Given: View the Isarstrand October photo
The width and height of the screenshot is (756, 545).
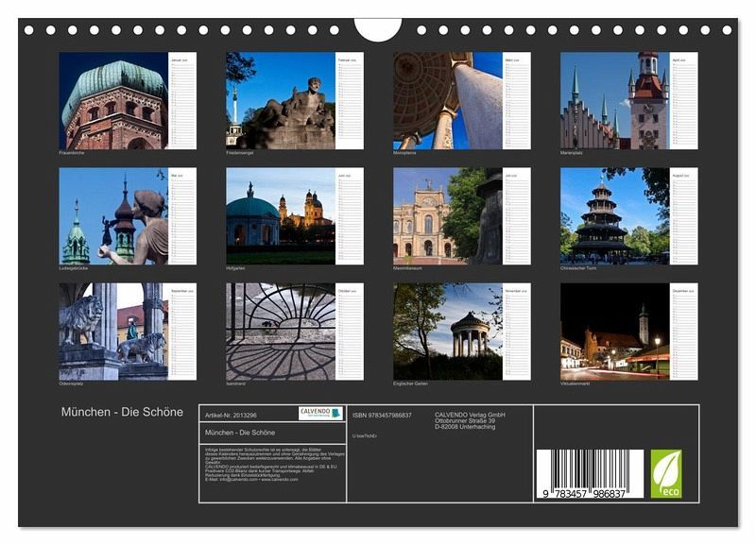Looking at the screenshot, I should pyautogui.click(x=280, y=332).
